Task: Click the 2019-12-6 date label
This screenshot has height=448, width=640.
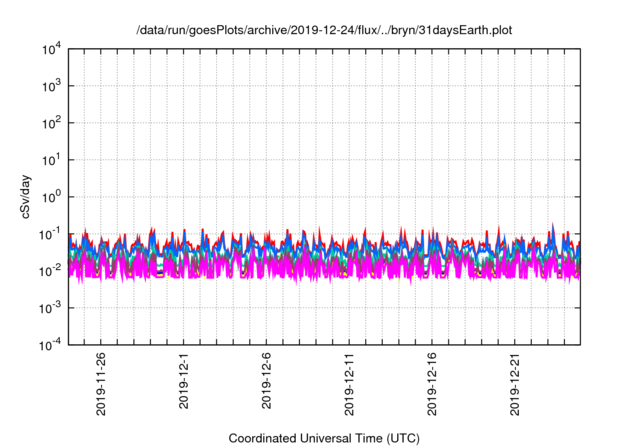Action: tap(267, 383)
